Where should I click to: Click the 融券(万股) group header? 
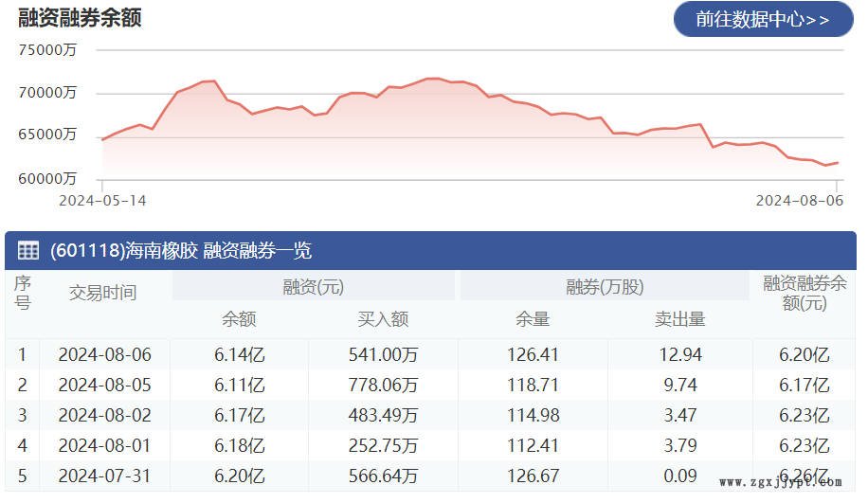(x=605, y=287)
